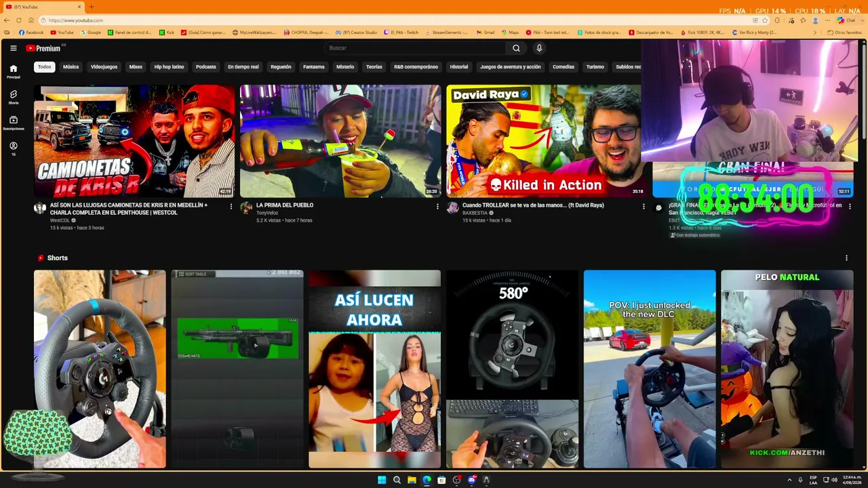Open more options for Cuando TROLLEAR video
Image resolution: width=868 pixels, height=488 pixels.
644,207
